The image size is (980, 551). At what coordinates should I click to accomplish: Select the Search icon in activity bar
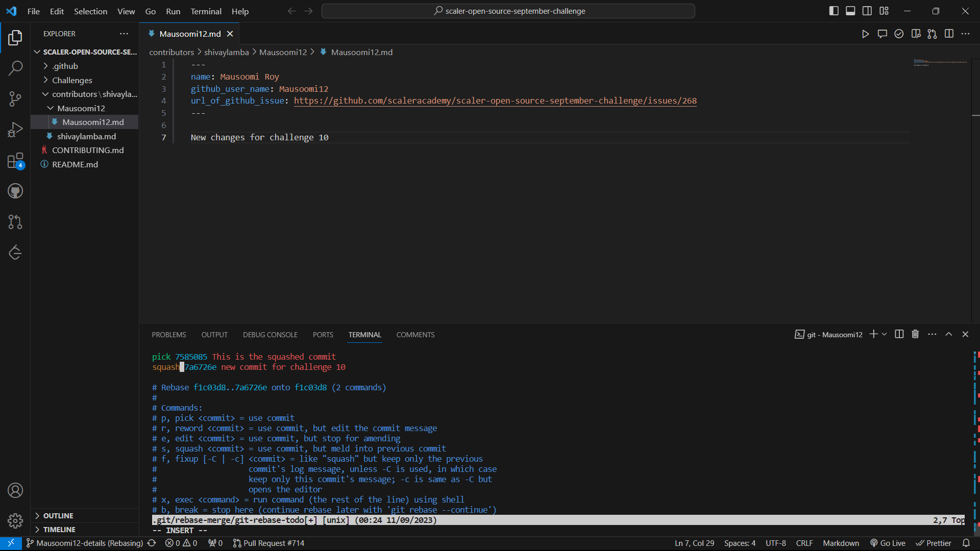coord(15,68)
